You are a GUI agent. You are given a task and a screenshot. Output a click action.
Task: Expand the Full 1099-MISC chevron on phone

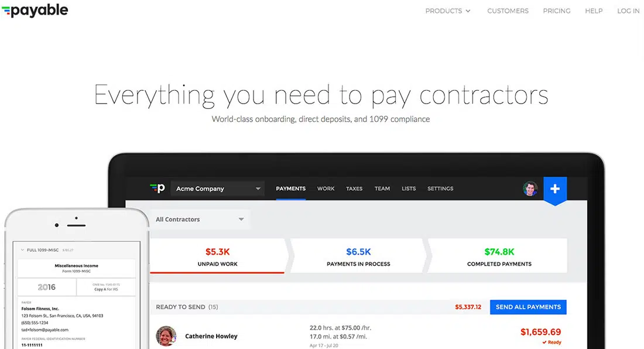(x=22, y=250)
